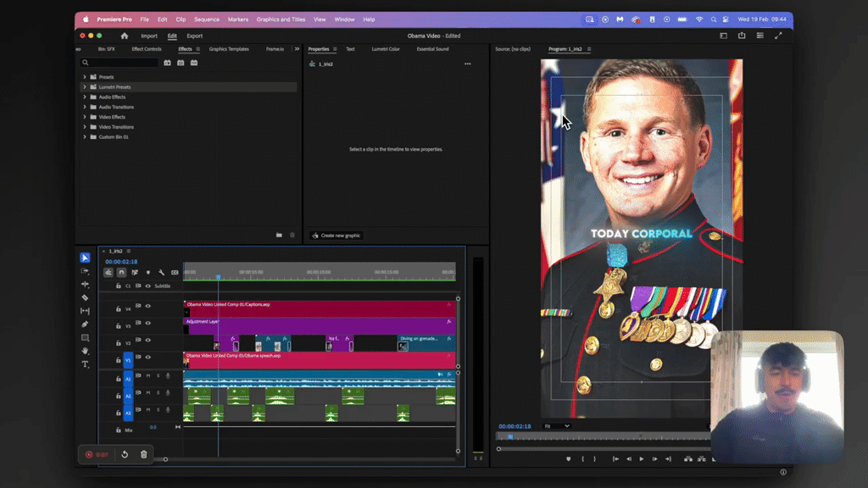868x488 pixels.
Task: Select the Pen tool
Action: tap(85, 324)
